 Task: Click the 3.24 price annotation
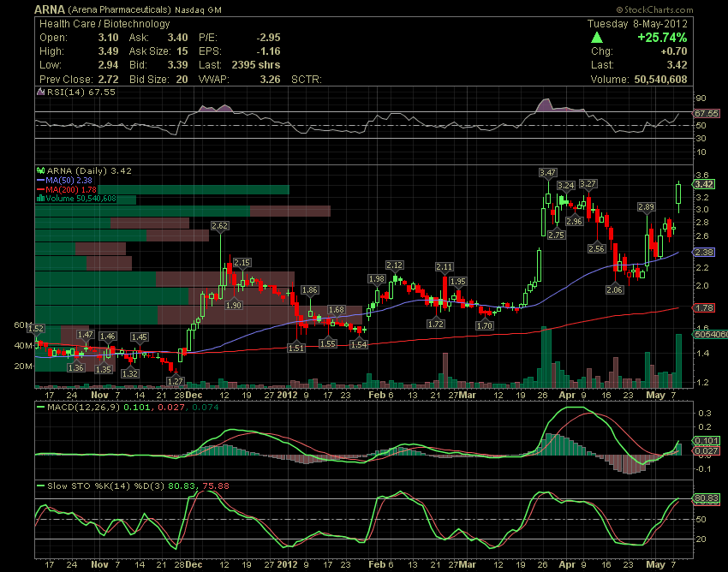coord(566,186)
